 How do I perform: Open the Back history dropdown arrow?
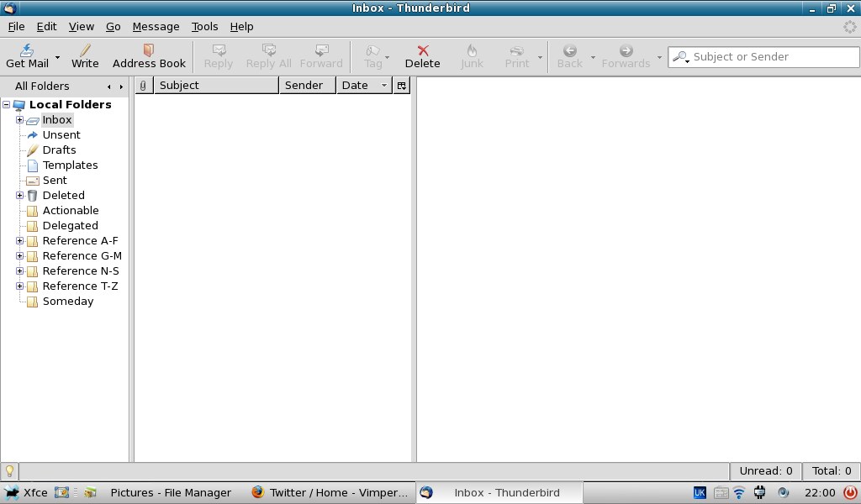(593, 57)
